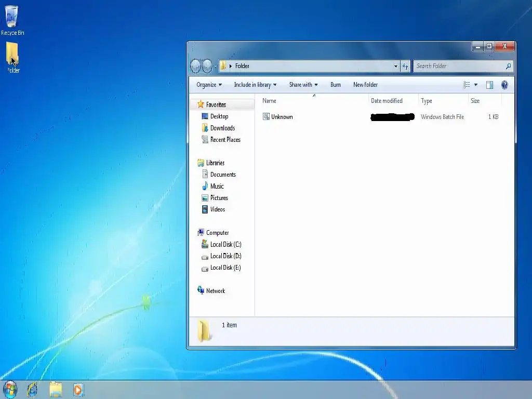Go forward with the Explorer Forward arrow

207,66
